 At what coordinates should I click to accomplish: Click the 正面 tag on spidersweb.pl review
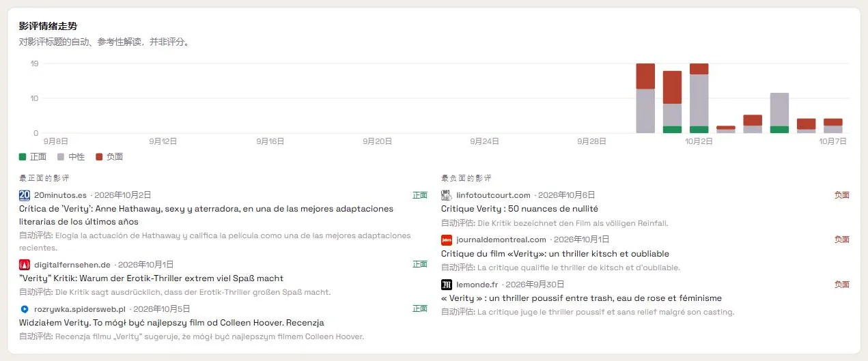(x=420, y=309)
